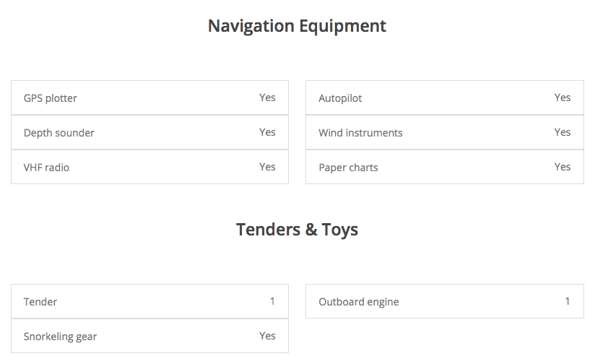Select the Outboard engine label
Screen dimensions: 595x364
[x=358, y=302]
